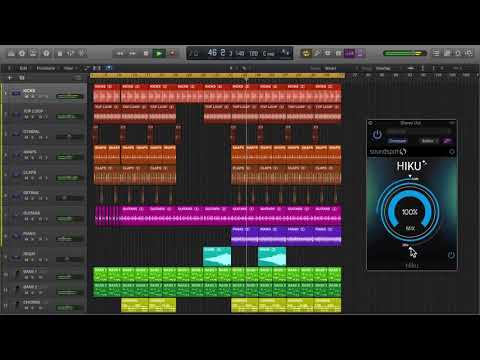Open the Functions menu in Tracks area
Image resolution: width=480 pixels, height=360 pixels.
click(x=46, y=68)
